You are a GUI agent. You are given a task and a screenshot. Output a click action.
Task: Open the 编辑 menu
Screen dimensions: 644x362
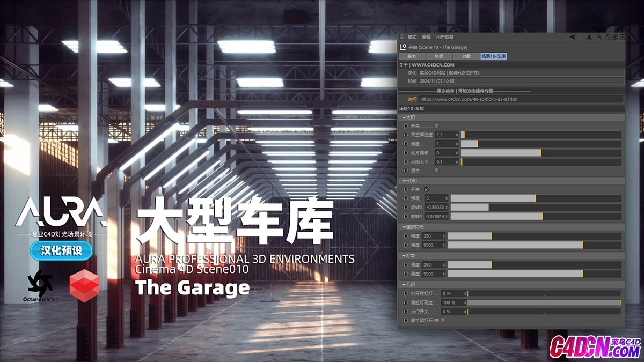click(x=426, y=37)
